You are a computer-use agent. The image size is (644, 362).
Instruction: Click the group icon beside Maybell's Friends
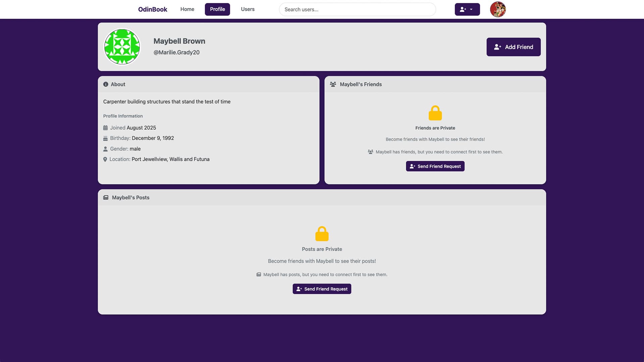coord(333,84)
